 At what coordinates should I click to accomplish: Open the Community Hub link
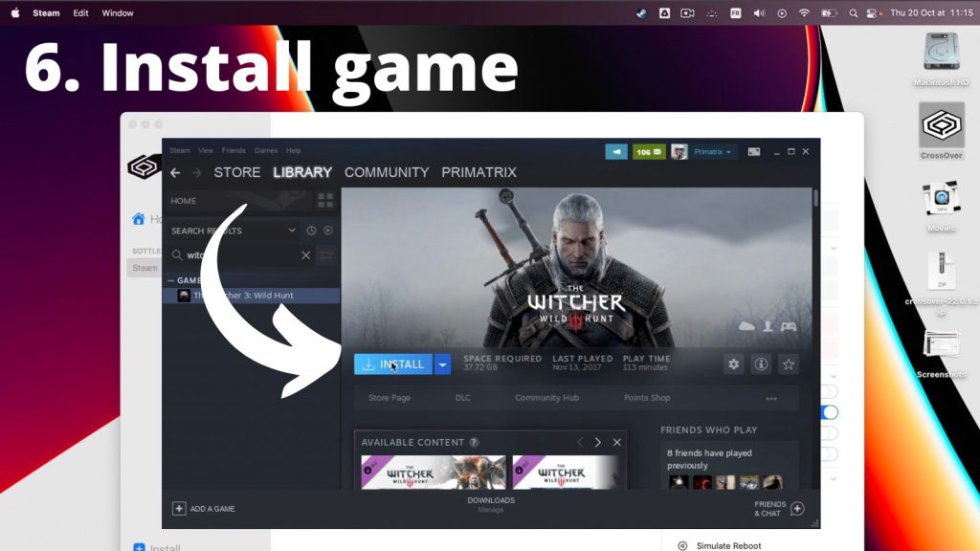[547, 398]
